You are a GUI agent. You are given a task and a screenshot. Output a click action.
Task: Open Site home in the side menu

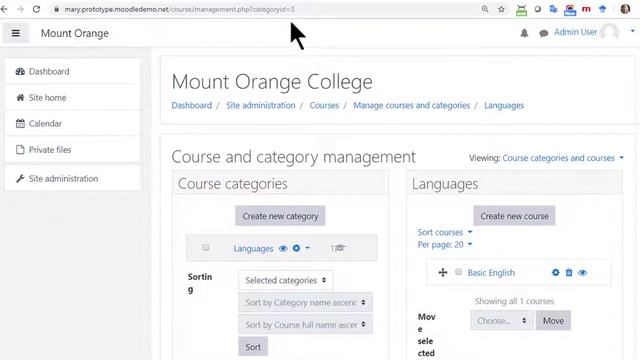[x=72, y=98]
